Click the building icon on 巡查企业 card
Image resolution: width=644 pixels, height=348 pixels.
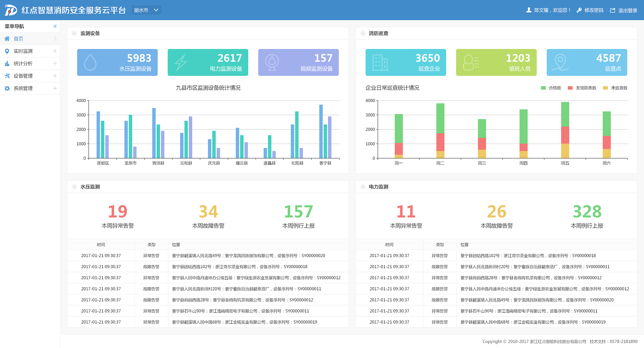tap(380, 62)
